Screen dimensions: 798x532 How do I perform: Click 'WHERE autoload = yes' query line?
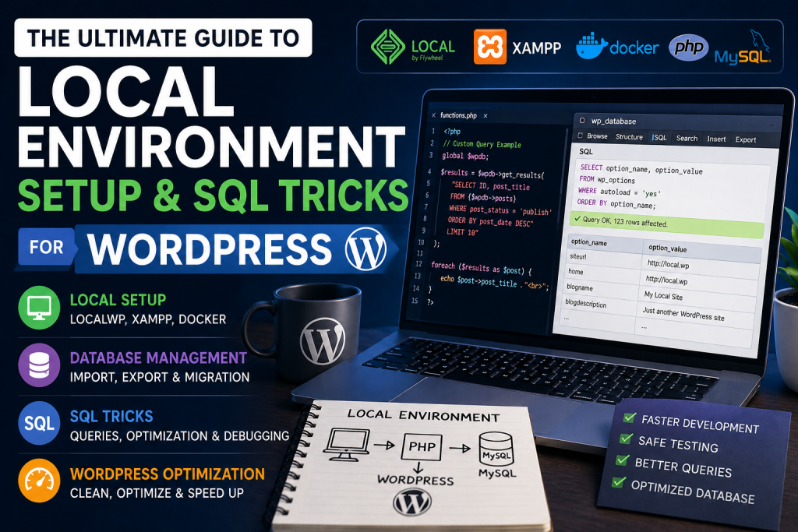click(620, 192)
